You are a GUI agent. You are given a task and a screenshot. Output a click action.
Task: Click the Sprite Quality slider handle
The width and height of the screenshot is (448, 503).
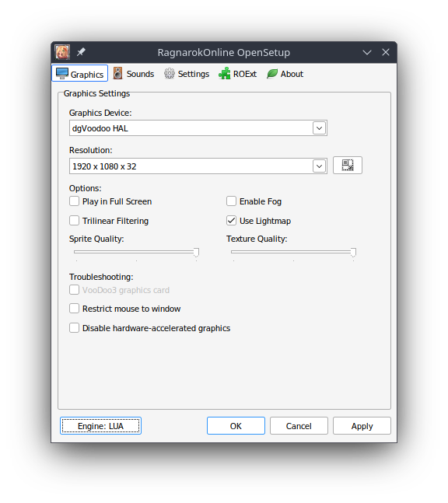pyautogui.click(x=196, y=253)
